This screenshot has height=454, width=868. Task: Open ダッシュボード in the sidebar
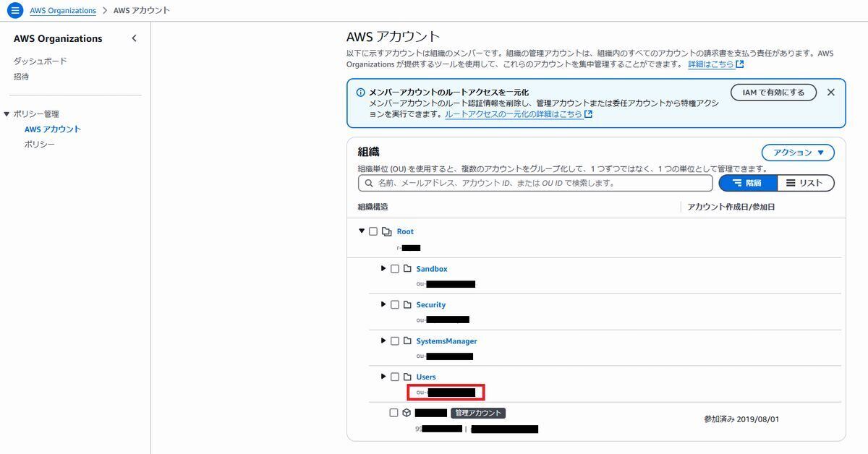[40, 61]
